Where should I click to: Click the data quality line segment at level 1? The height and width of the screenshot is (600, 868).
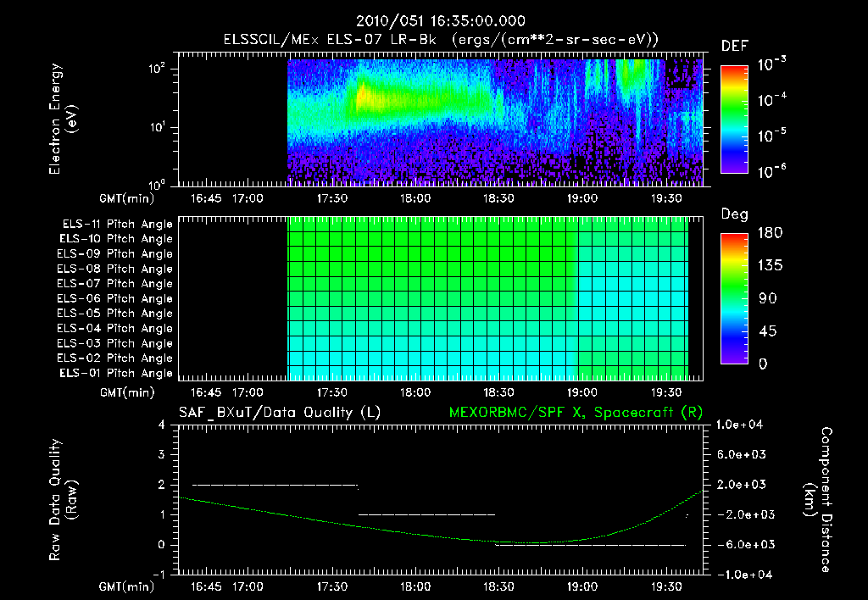click(x=427, y=514)
